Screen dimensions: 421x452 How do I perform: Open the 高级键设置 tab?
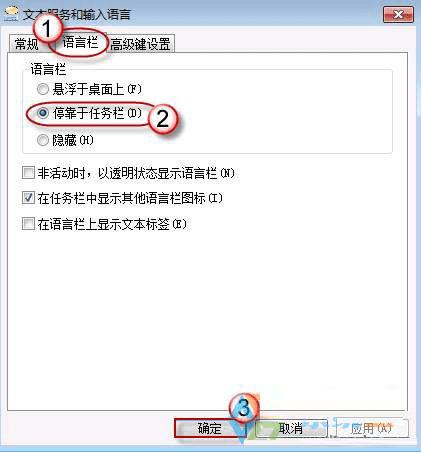click(x=140, y=44)
